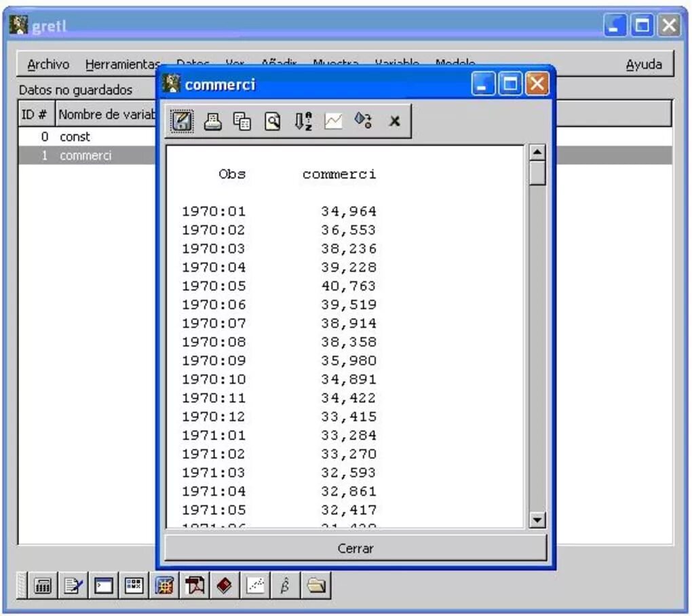Viewport: 692px width, 616px height.
Task: Click observation label 1970:02
Action: pyautogui.click(x=214, y=230)
